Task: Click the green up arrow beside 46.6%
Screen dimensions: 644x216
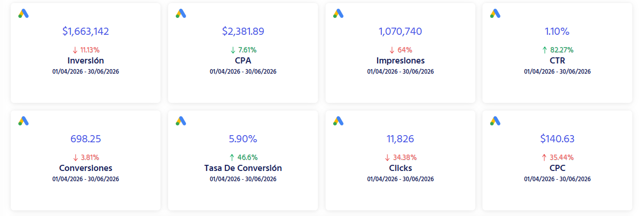Action: [232, 158]
